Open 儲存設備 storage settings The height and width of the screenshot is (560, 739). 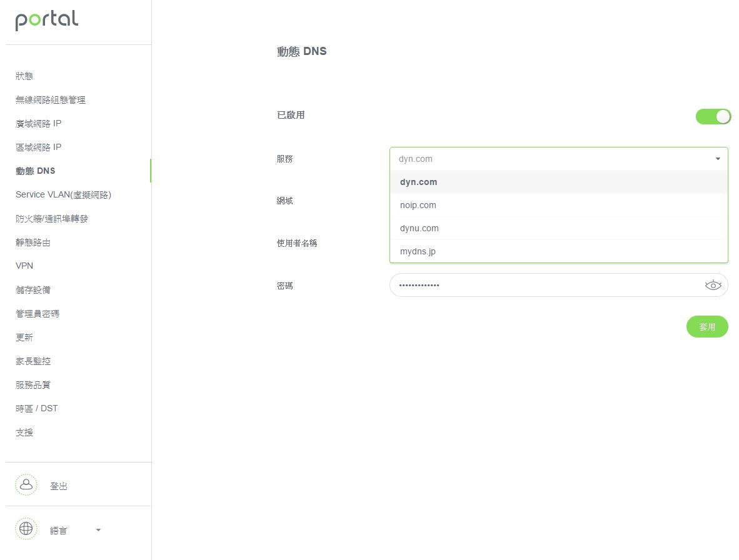click(33, 289)
